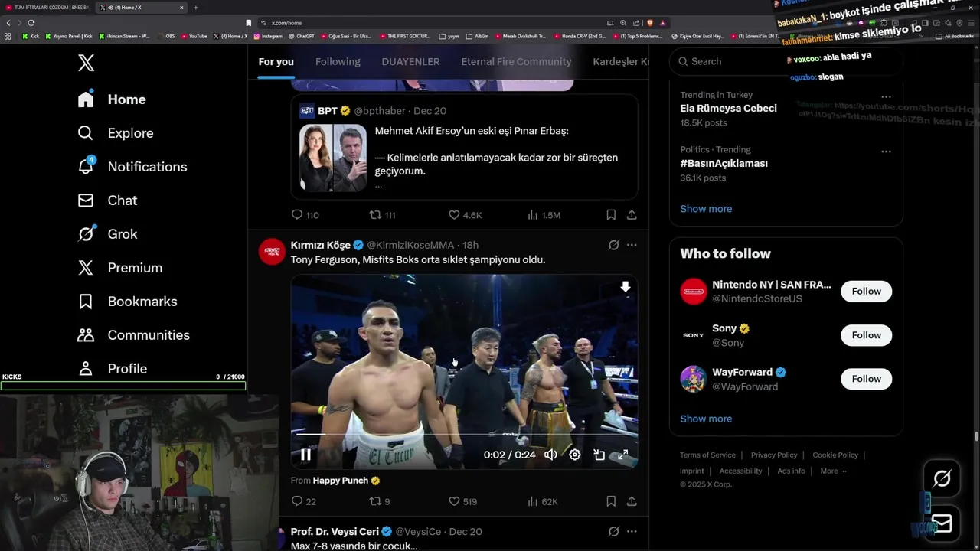Open Kırmızı Köşe profile avatar
Viewport: 980px width, 551px height.
point(272,252)
